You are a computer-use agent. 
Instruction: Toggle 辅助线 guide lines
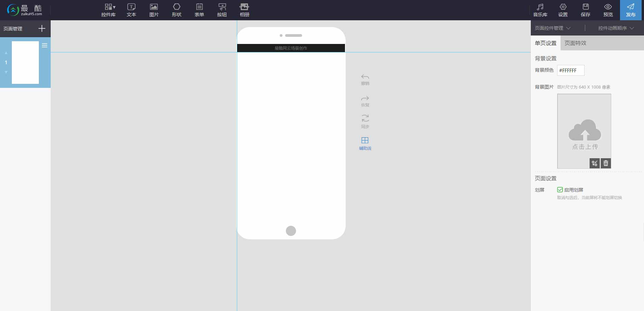pos(365,143)
